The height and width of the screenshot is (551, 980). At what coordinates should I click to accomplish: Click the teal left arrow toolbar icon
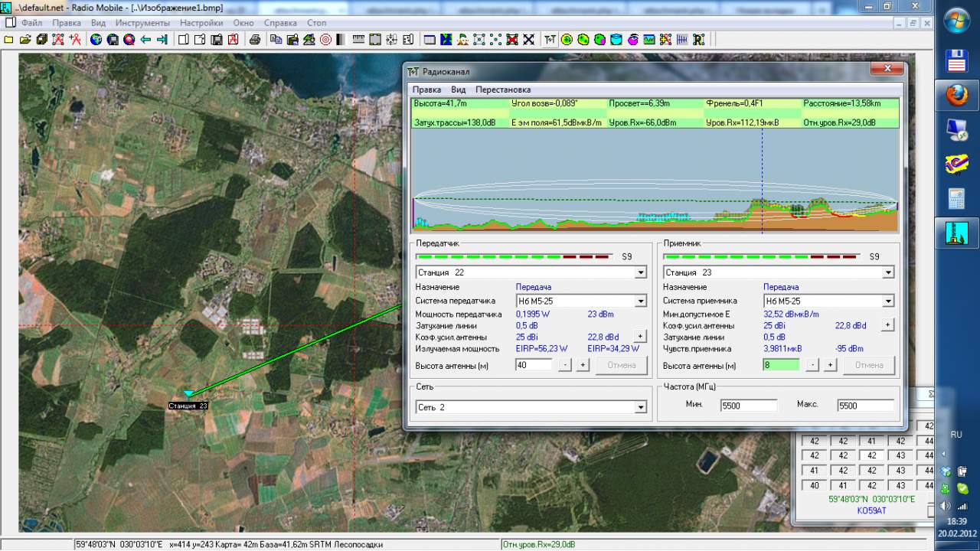point(145,40)
